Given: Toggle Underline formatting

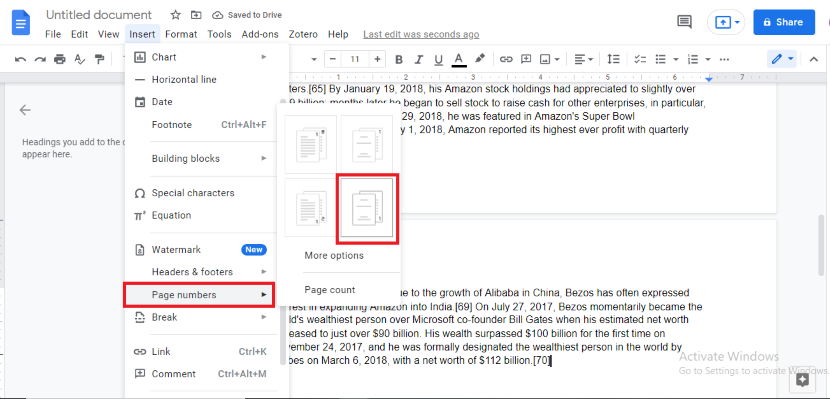Looking at the screenshot, I should 438,59.
